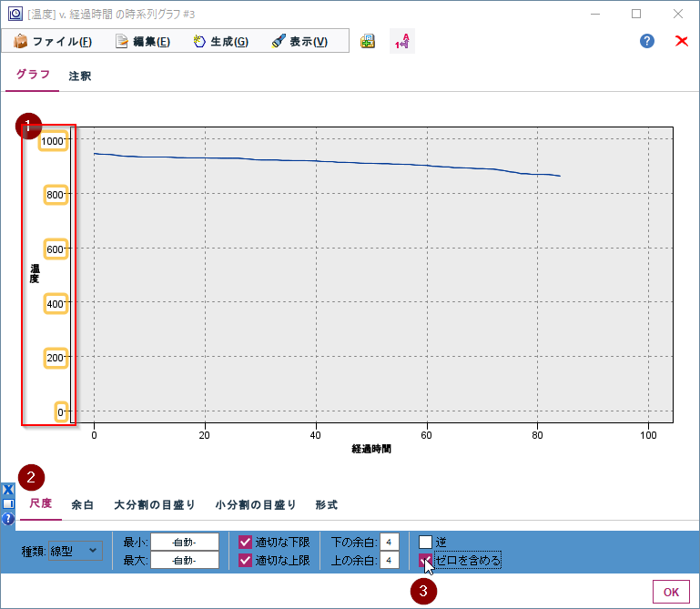
Task: Select the 大分割の目盛り tab
Action: 155,505
